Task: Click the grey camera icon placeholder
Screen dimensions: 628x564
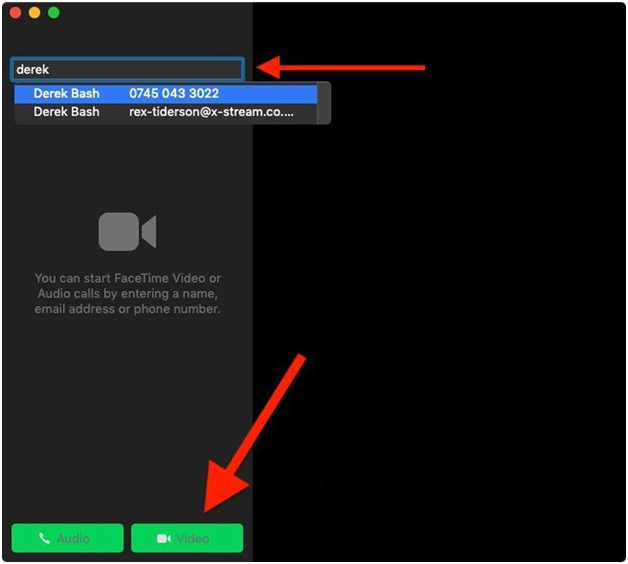Action: coord(127,232)
